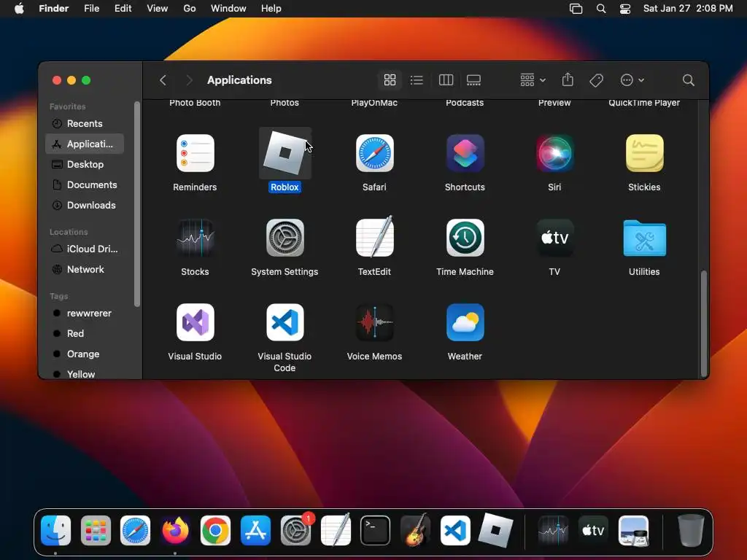The image size is (747, 560).
Task: Open Visual Studio Code in Applications
Action: tap(285, 322)
